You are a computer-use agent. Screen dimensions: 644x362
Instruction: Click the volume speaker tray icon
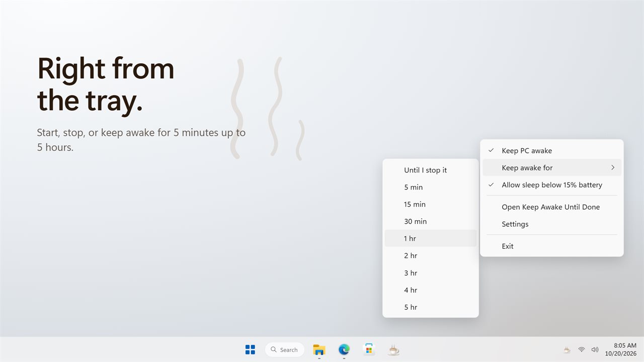point(595,349)
